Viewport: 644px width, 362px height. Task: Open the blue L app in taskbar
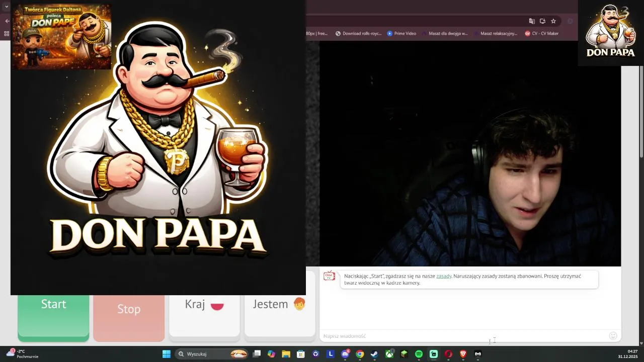(330, 354)
